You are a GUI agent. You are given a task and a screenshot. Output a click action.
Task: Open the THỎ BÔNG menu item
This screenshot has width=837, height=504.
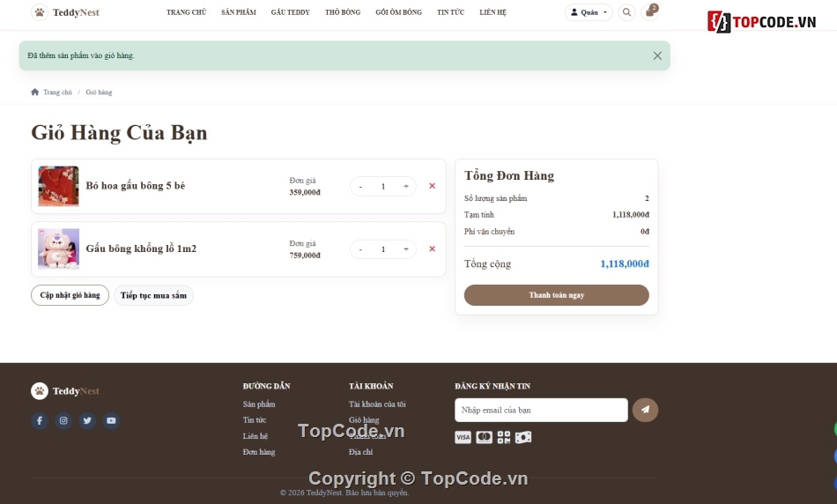pyautogui.click(x=343, y=12)
